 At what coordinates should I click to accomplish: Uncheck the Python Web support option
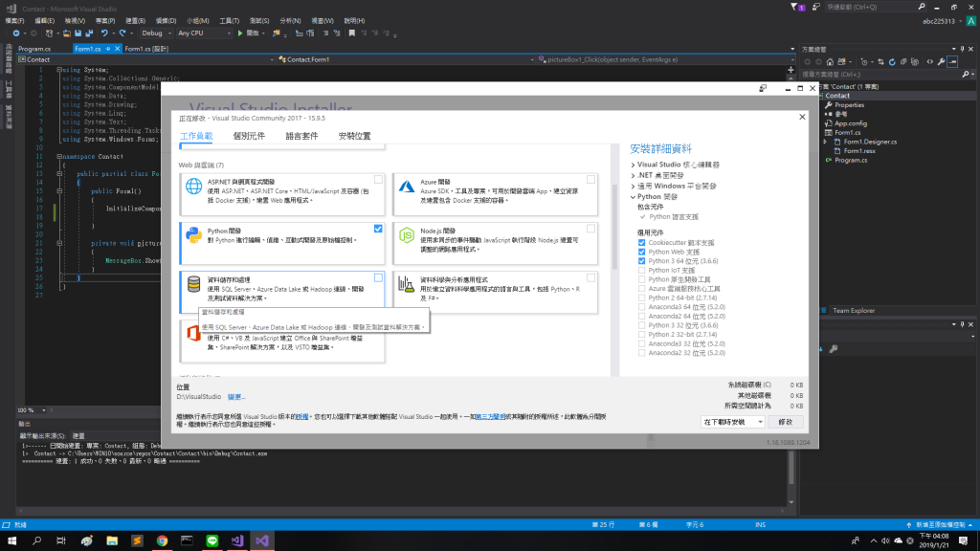(x=642, y=252)
